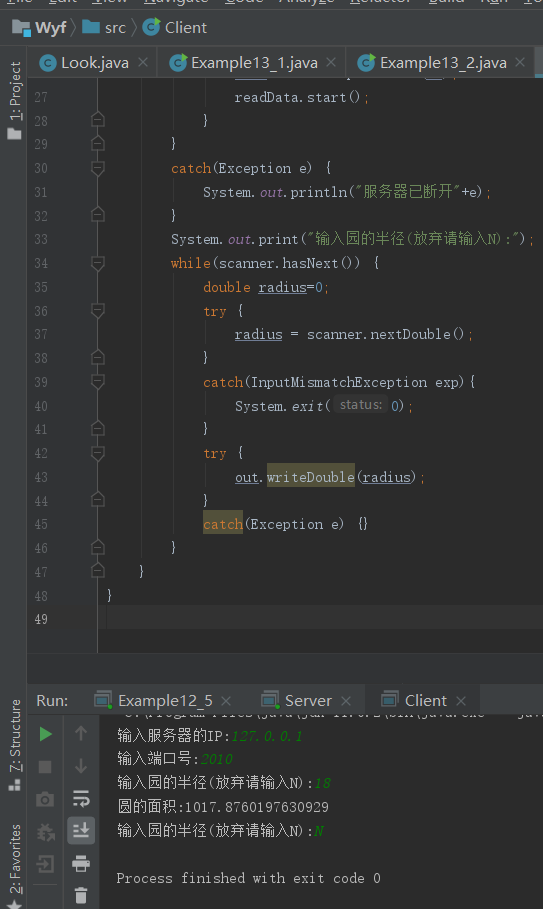This screenshot has width=543, height=909.
Task: Toggle soft-wrap in the run console
Action: pyautogui.click(x=81, y=798)
